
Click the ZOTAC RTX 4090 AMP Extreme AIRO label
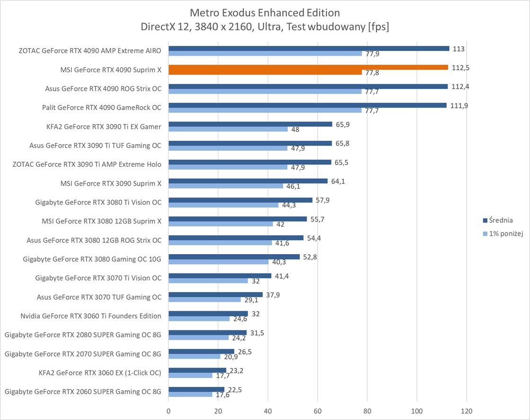89,51
